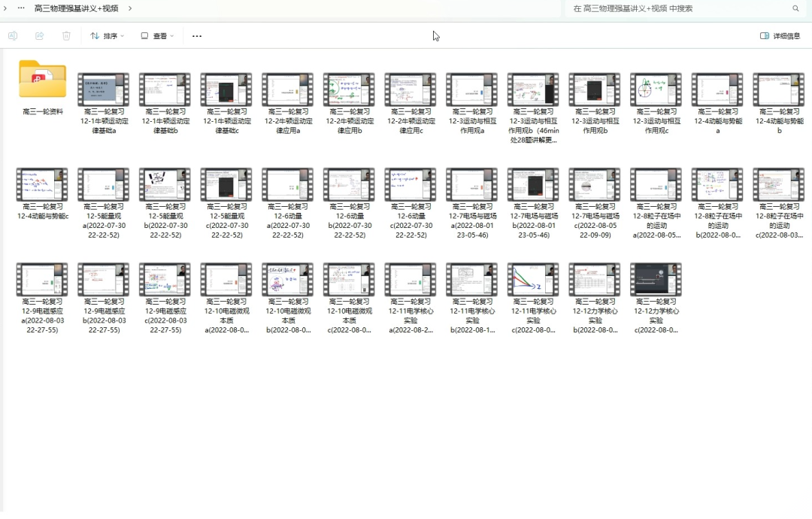Select video 12-7电场与磁场c thumbnail

point(595,184)
